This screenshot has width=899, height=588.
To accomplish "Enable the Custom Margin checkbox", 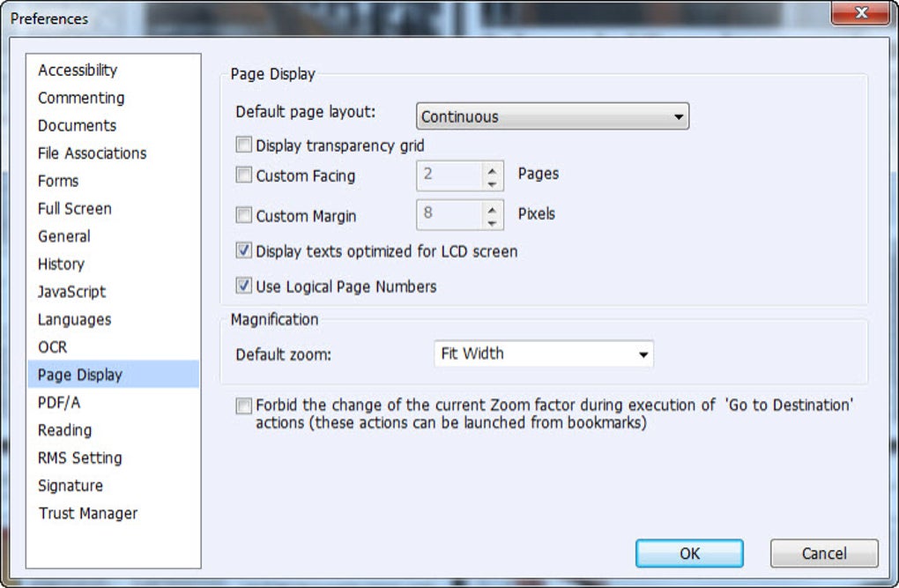I will click(x=243, y=215).
